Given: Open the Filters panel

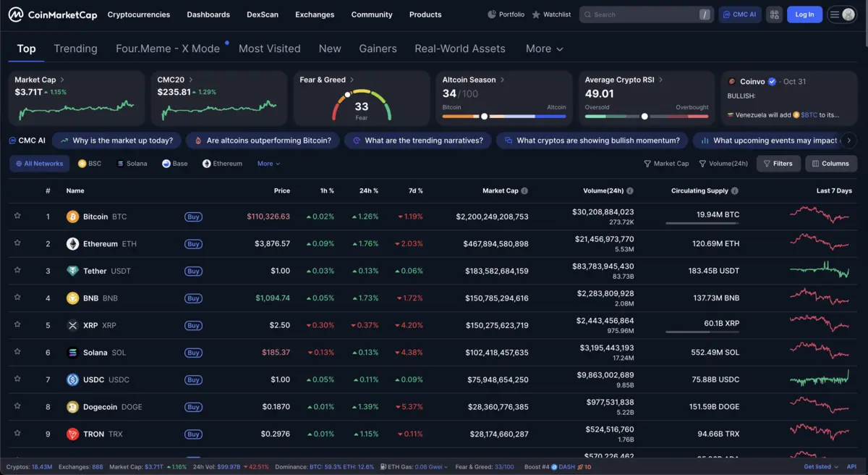Looking at the screenshot, I should (x=778, y=163).
